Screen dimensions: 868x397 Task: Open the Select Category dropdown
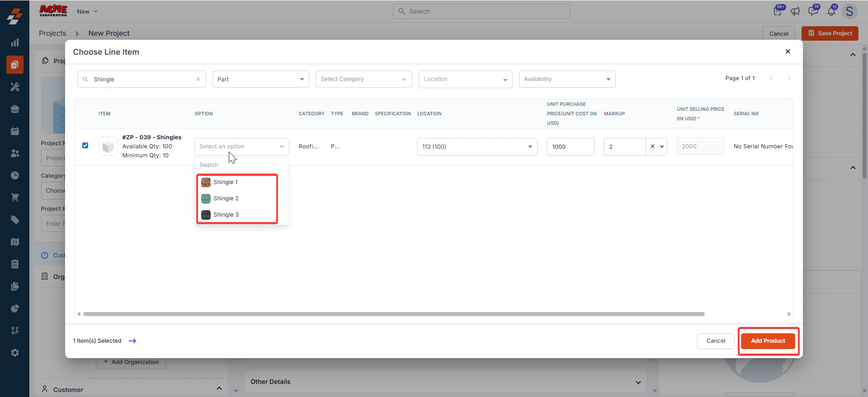(x=364, y=79)
